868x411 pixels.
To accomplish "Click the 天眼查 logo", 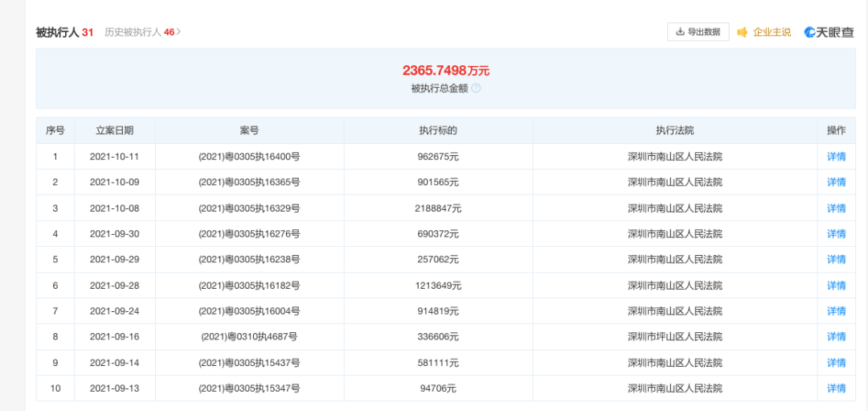I will [829, 32].
